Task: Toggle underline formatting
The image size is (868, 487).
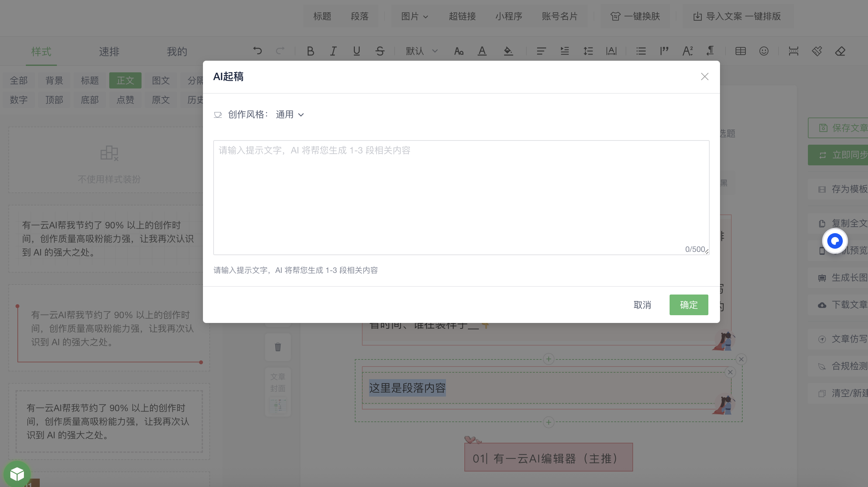Action: (356, 51)
